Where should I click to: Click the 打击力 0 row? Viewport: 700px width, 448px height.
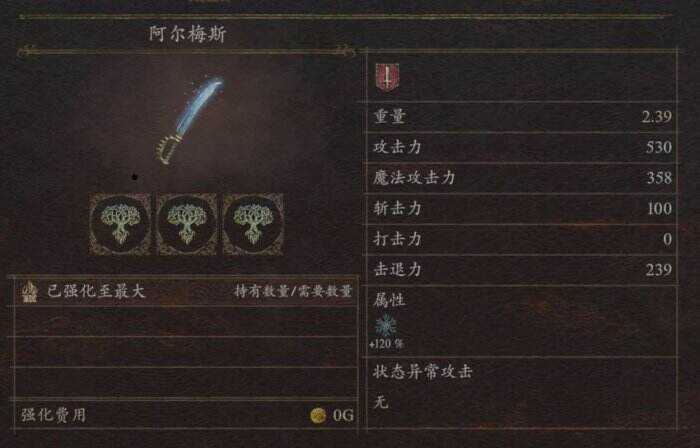[521, 239]
